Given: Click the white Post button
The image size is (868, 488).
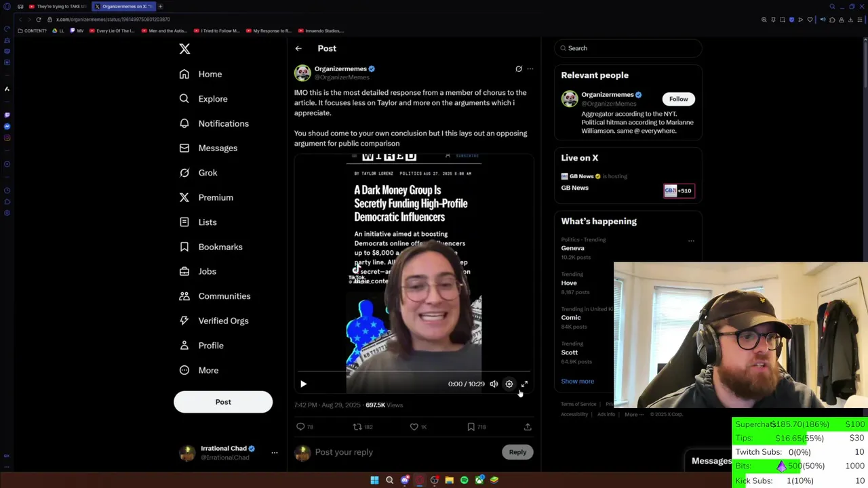Looking at the screenshot, I should (x=223, y=402).
